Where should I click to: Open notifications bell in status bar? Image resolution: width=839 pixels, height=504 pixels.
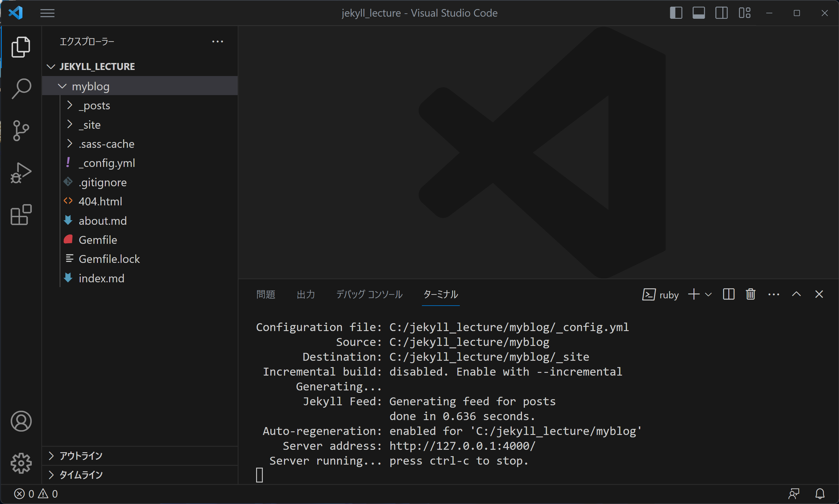click(x=820, y=494)
